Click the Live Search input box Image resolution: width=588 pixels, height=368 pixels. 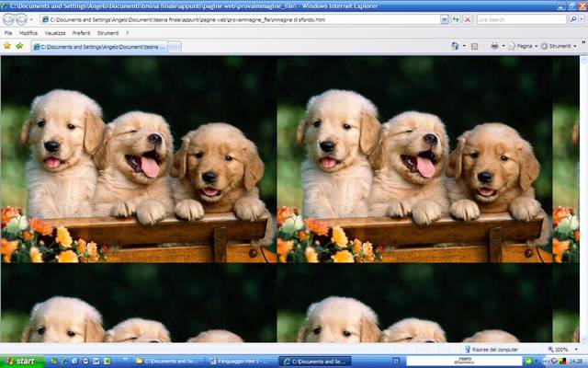pos(521,19)
